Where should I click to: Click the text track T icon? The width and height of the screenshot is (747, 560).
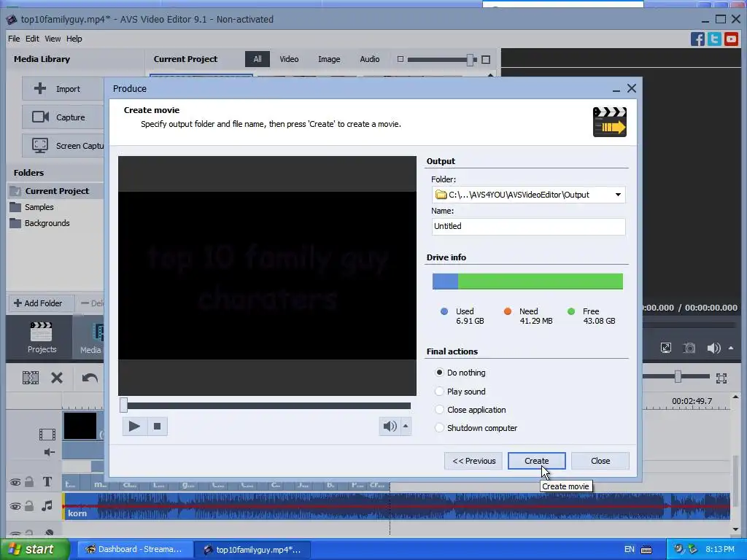[x=47, y=482]
